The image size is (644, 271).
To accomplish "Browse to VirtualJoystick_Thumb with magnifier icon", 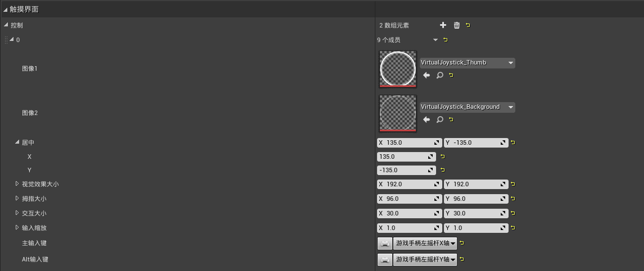I will (x=439, y=75).
